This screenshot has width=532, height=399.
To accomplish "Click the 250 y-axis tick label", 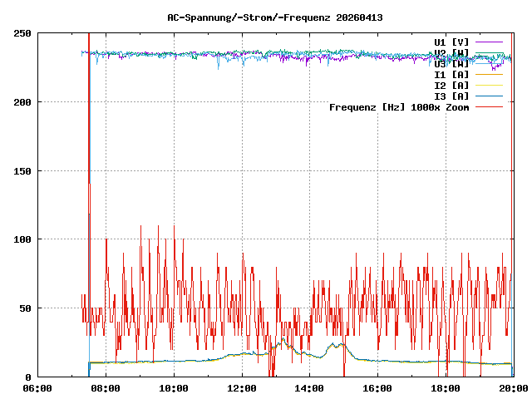I will (22, 33).
